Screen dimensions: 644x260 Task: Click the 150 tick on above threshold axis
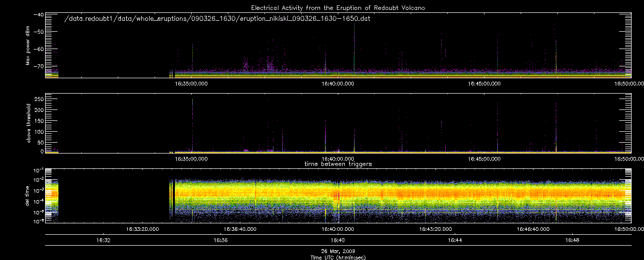[x=39, y=121]
